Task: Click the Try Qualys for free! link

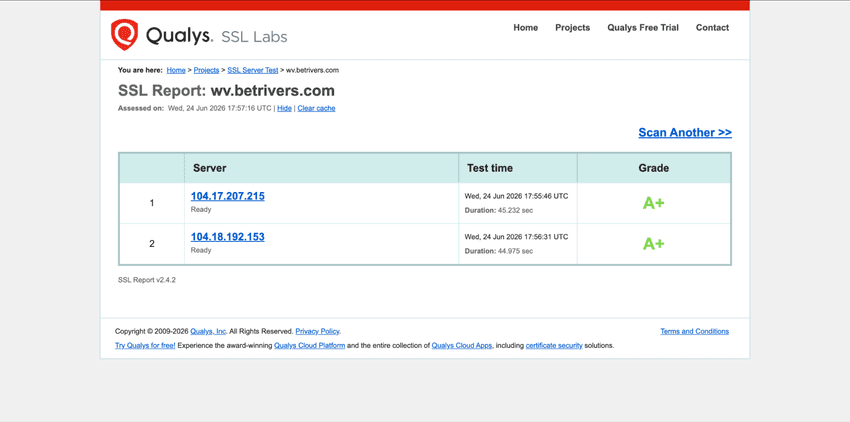Action: tap(145, 346)
